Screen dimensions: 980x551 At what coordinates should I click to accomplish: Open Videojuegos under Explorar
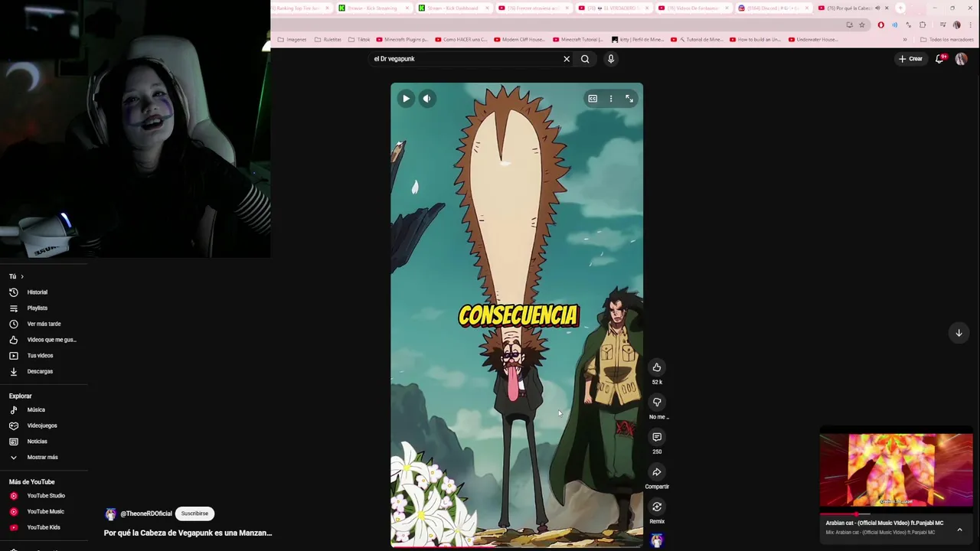click(44, 425)
